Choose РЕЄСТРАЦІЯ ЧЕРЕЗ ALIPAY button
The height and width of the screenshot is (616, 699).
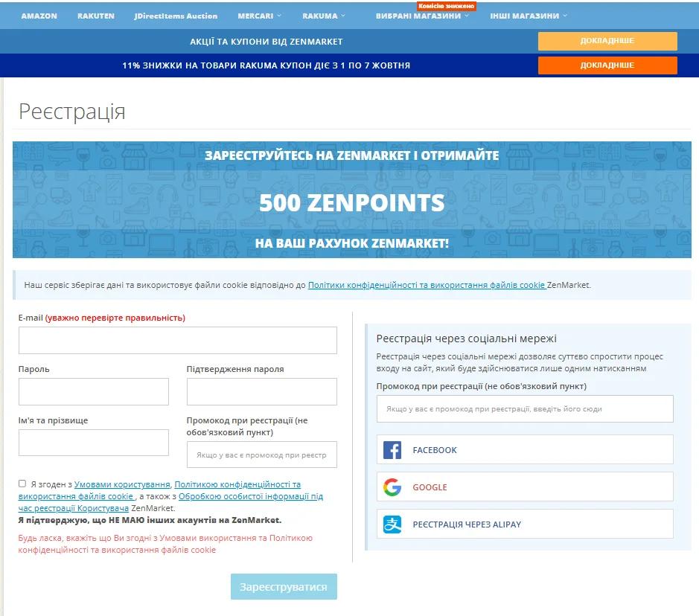coord(525,524)
